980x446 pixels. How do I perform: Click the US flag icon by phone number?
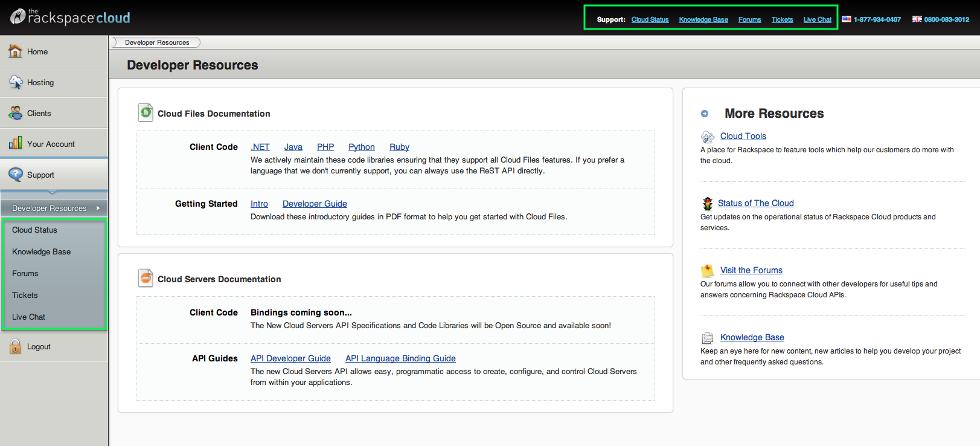(847, 19)
